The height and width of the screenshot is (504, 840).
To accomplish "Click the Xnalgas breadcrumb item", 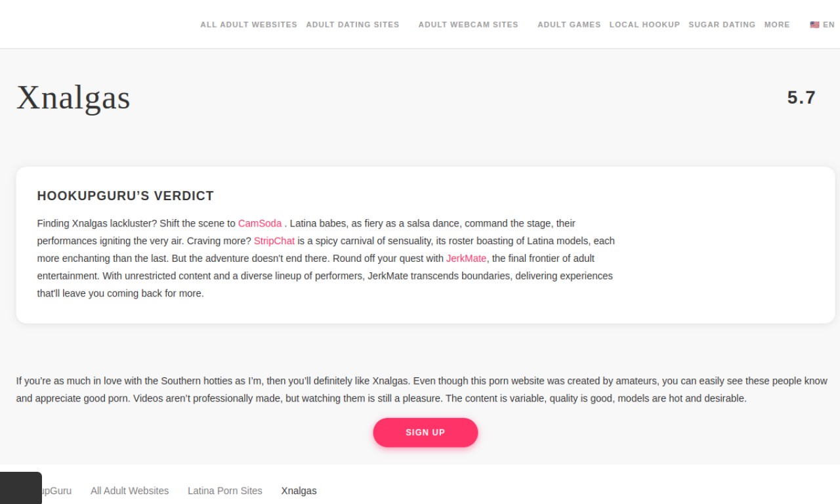I will point(299,491).
